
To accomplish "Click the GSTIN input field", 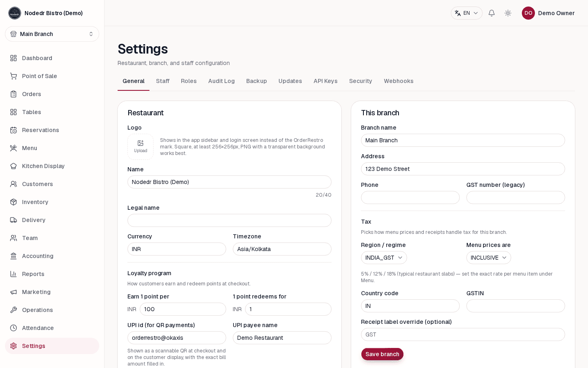I will 516,306.
